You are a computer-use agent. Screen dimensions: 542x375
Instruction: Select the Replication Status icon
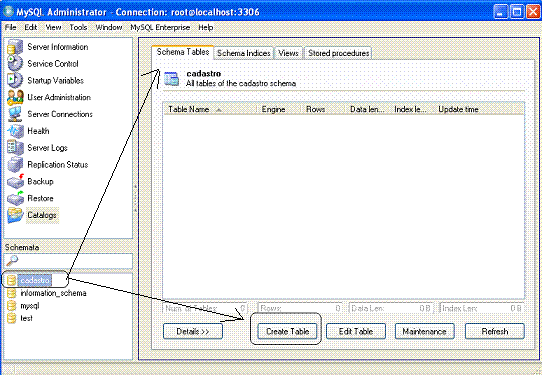click(x=15, y=165)
